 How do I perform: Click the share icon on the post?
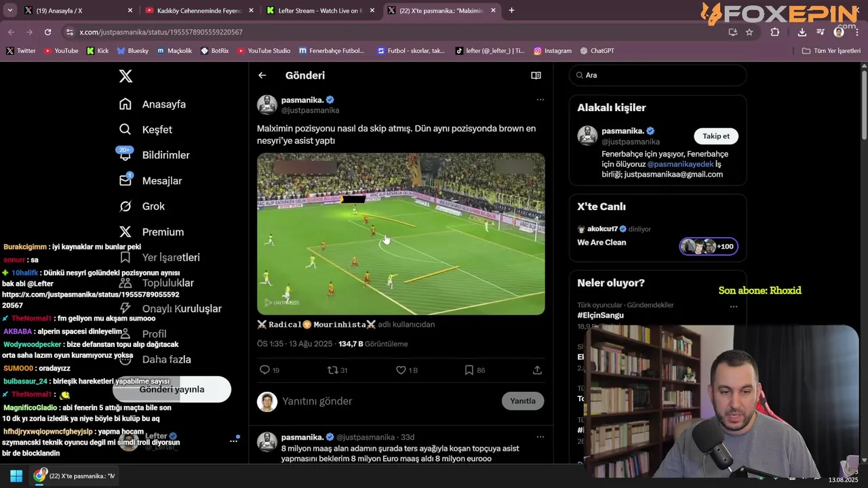click(537, 370)
